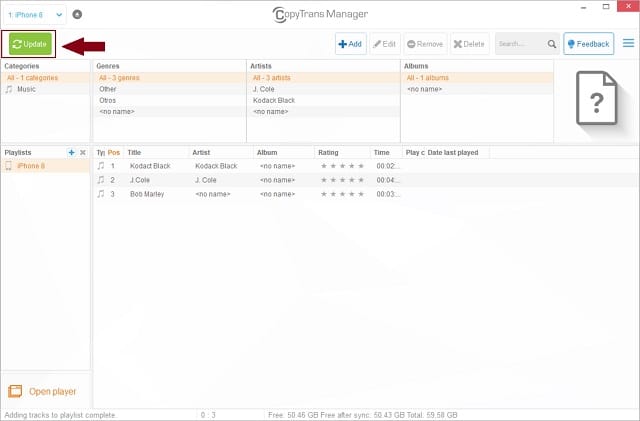The image size is (640, 421).
Task: Select J. Cole in Artists list
Action: pos(323,89)
